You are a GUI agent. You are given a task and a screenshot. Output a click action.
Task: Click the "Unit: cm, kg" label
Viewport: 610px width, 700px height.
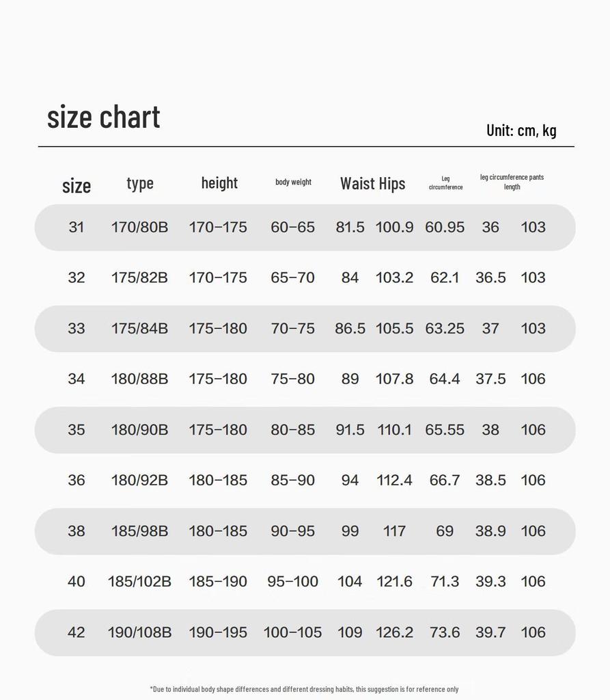[521, 130]
